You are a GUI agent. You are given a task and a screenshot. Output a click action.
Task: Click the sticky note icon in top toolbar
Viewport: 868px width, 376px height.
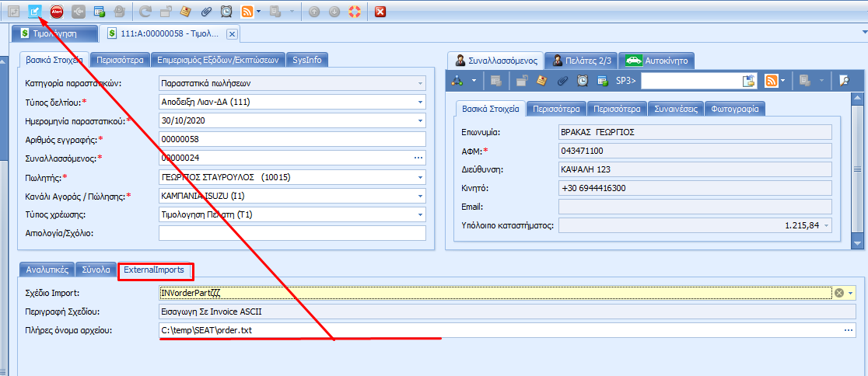coord(185,12)
